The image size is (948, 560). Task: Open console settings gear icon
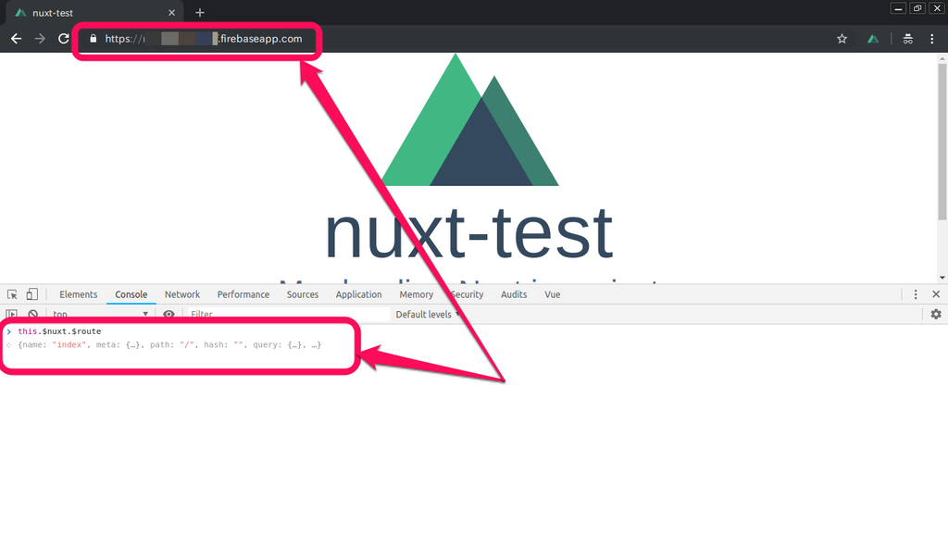(x=936, y=315)
